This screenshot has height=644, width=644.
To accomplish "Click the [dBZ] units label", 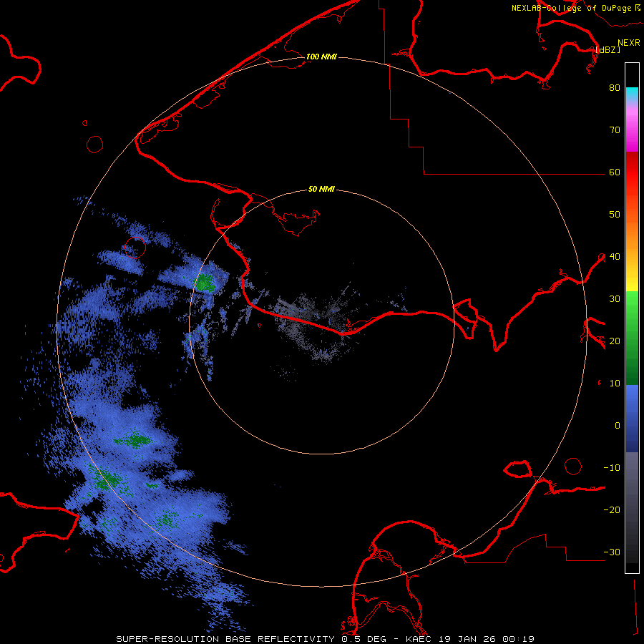I will (x=608, y=50).
